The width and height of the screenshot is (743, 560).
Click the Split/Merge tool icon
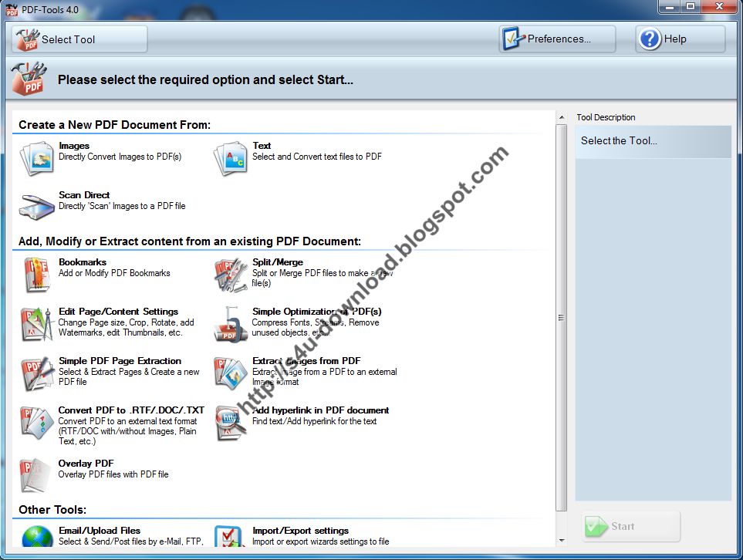pyautogui.click(x=230, y=275)
